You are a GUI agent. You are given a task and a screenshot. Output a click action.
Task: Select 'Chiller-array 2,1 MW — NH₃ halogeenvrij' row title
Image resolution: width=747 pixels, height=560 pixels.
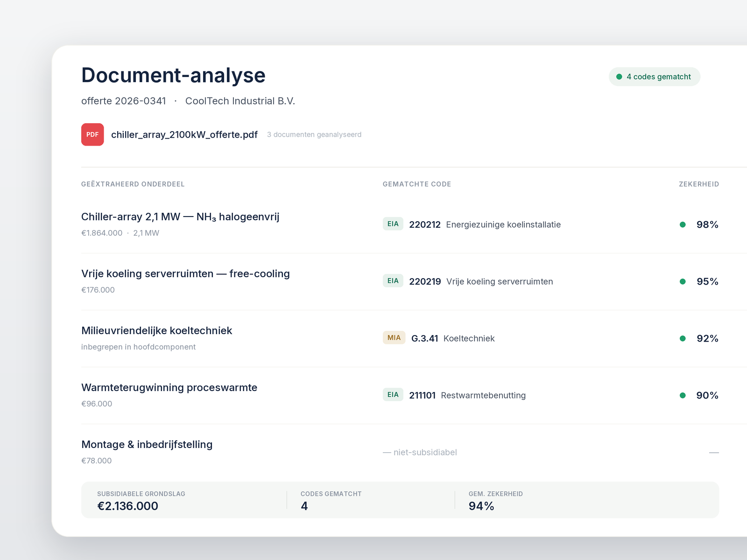(x=180, y=217)
